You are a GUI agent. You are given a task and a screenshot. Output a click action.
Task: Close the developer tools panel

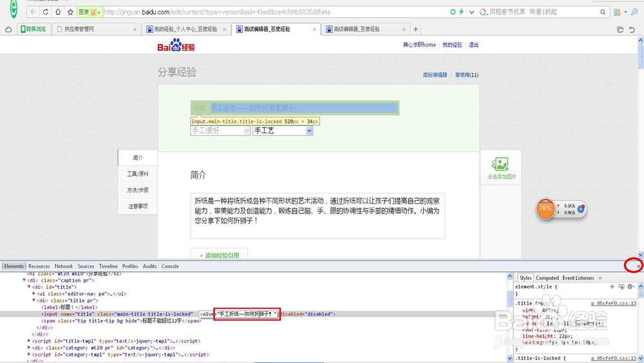638,266
